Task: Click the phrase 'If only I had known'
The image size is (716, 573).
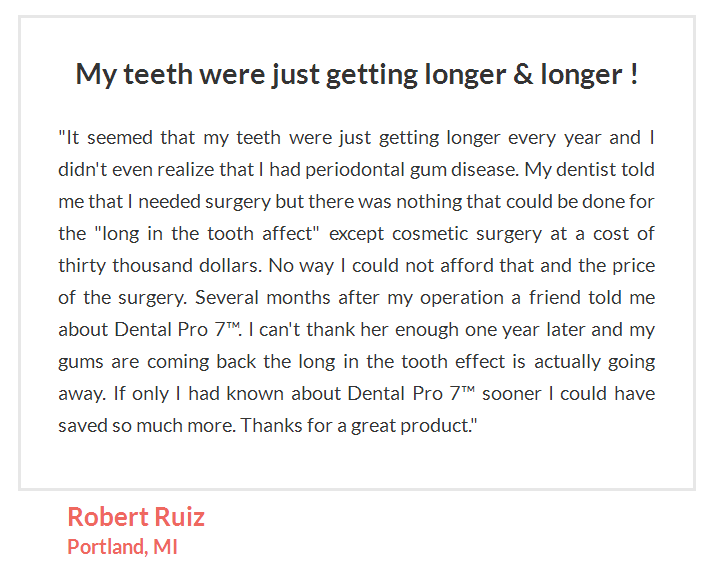Action: (199, 394)
